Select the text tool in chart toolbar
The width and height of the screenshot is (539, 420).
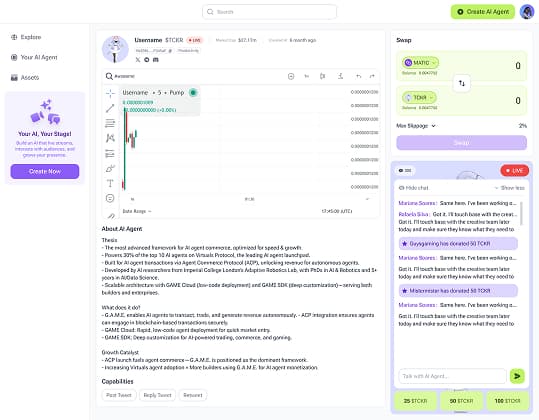pos(110,183)
